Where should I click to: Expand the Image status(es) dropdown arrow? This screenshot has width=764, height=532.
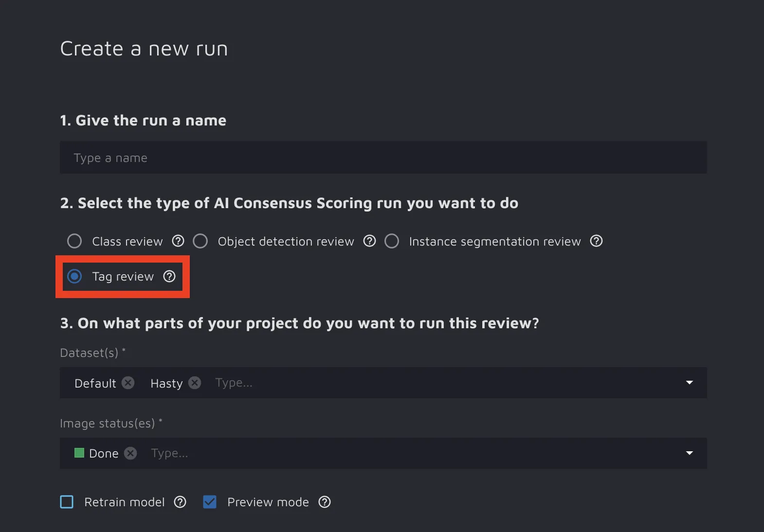[x=689, y=453]
